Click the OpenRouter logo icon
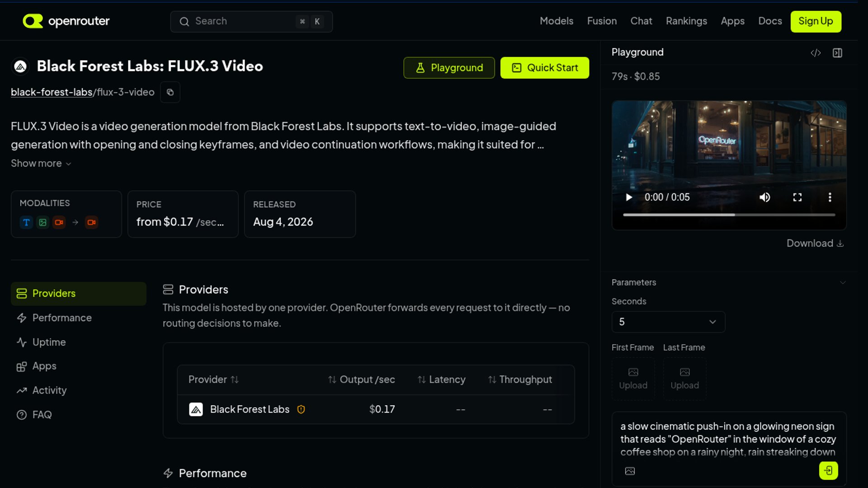This screenshot has width=868, height=488. (33, 21)
